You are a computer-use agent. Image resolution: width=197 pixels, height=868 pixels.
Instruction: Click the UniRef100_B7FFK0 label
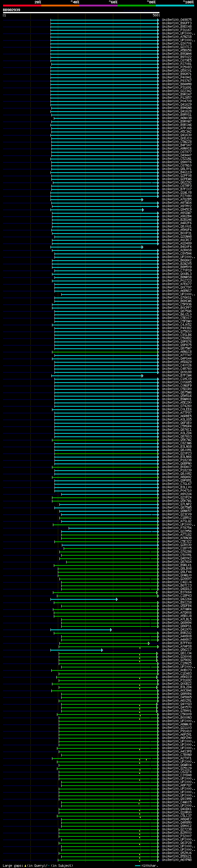(176, 643)
